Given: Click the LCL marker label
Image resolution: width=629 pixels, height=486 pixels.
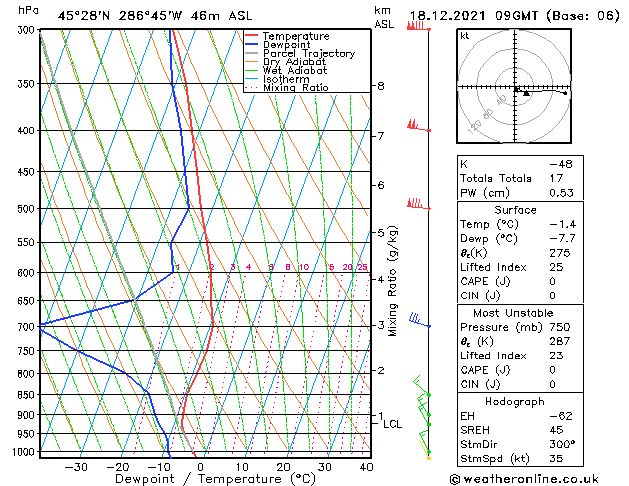Looking at the screenshot, I should pyautogui.click(x=392, y=424).
